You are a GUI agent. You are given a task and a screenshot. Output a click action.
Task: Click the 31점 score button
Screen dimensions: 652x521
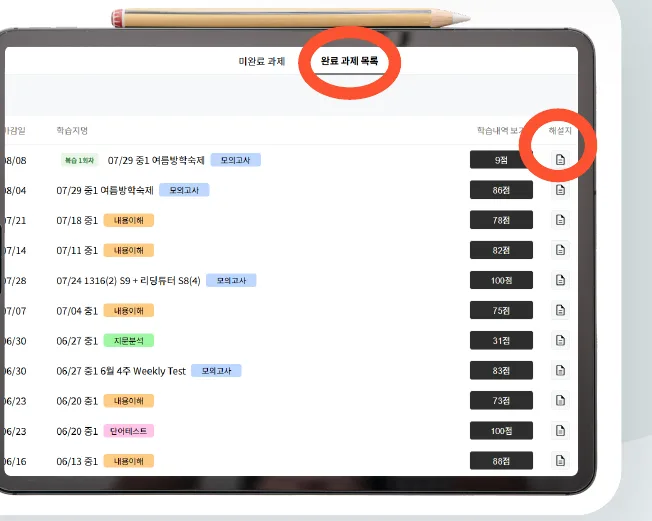pyautogui.click(x=501, y=341)
